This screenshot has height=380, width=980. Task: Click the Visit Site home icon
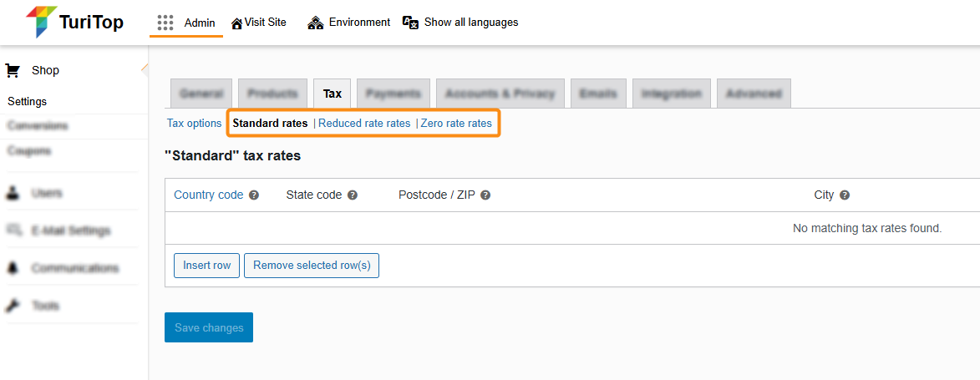(237, 23)
